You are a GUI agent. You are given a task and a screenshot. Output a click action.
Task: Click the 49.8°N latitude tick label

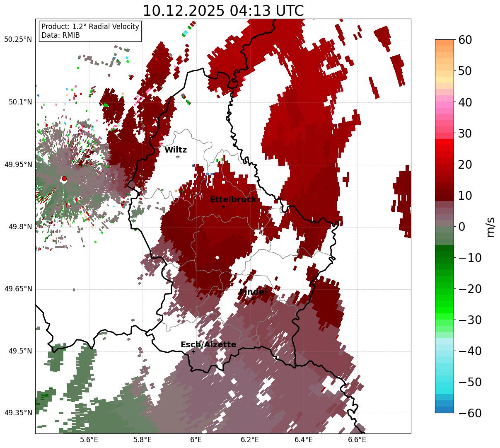coord(20,227)
